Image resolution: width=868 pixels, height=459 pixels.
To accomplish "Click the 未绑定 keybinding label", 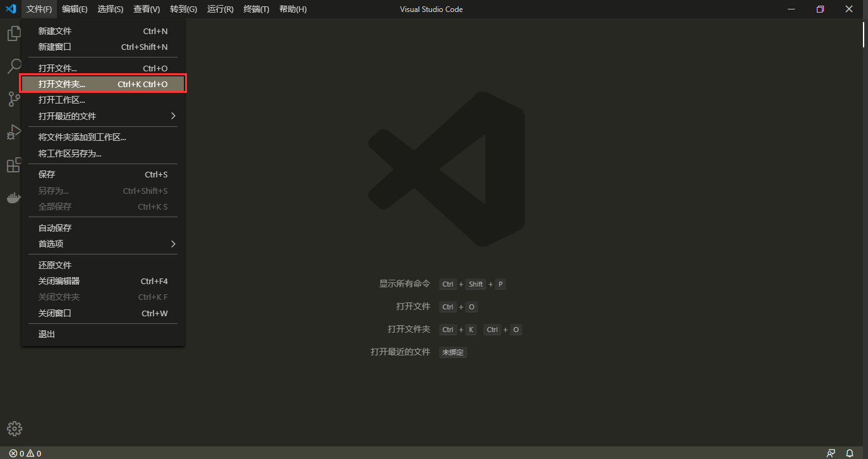I will (x=453, y=352).
